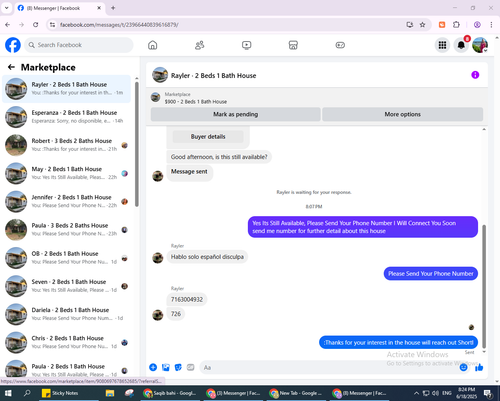This screenshot has width=500, height=401.
Task: Open the emoji picker in message field
Action: (463, 367)
